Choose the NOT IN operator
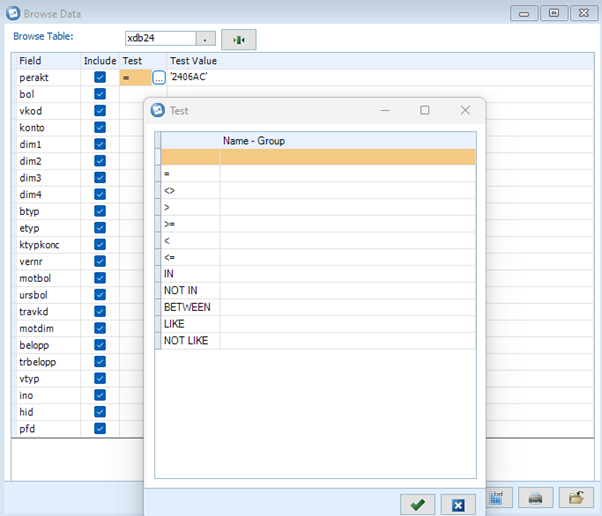The width and height of the screenshot is (602, 516). coord(318,291)
